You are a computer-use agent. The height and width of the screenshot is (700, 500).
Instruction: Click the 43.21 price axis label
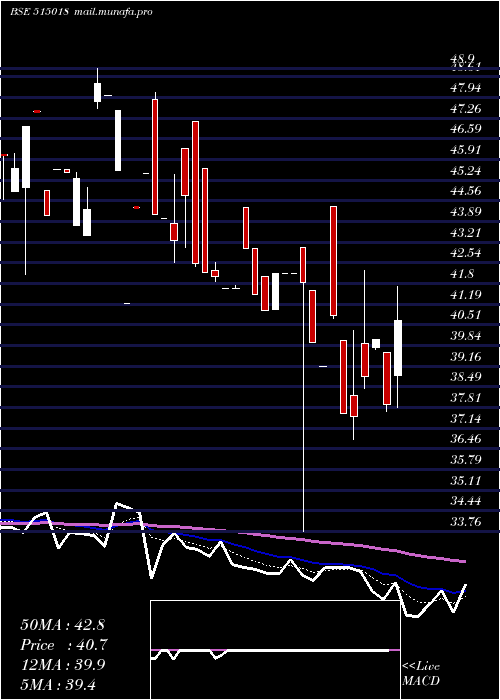click(x=466, y=233)
